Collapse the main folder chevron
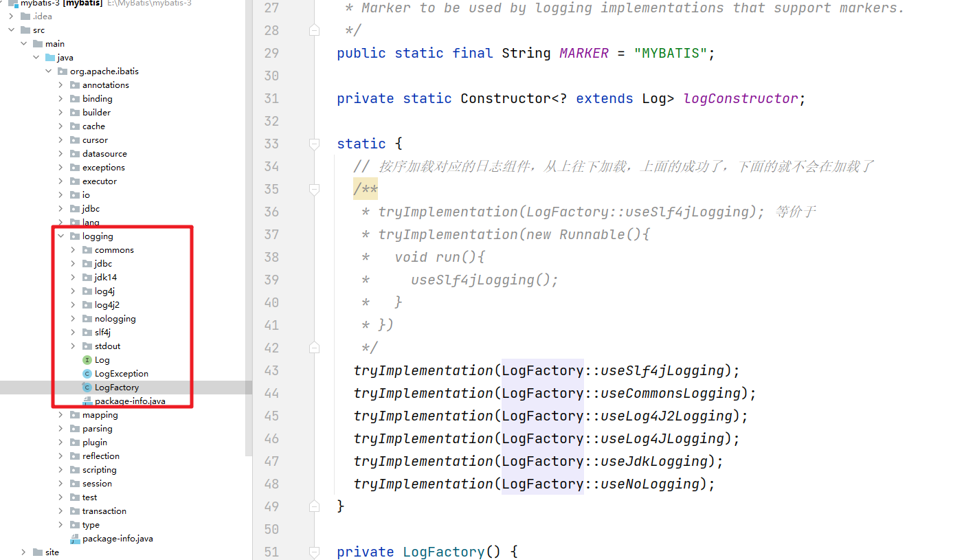975x560 pixels. click(x=23, y=44)
